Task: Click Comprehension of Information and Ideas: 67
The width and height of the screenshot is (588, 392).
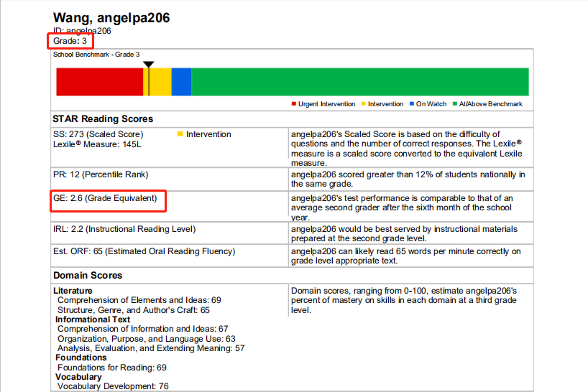Action: [143, 329]
